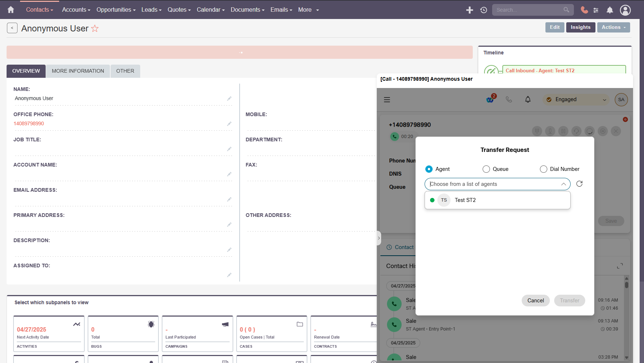Open the Actions dropdown menu
The width and height of the screenshot is (644, 363).
[613, 27]
